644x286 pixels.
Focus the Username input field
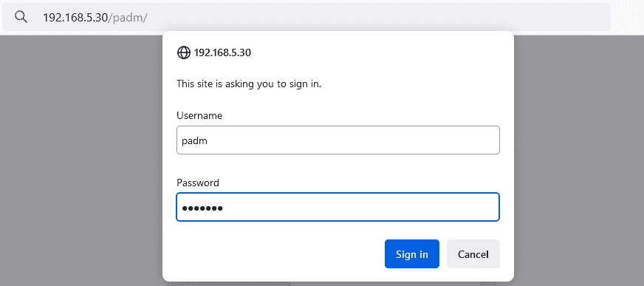coord(338,140)
